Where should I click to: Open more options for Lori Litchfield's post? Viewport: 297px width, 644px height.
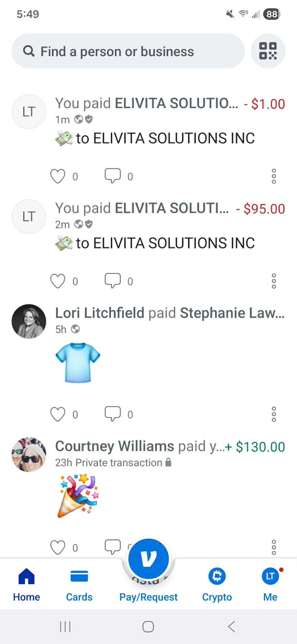click(274, 414)
